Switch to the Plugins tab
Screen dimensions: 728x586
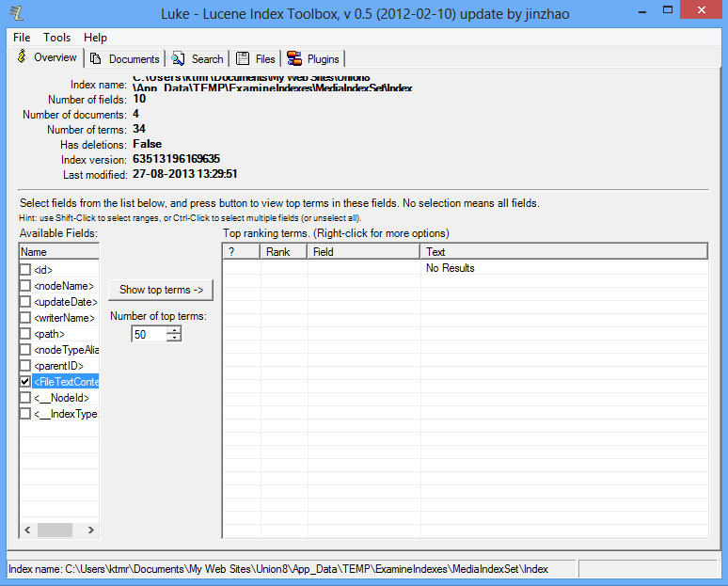(x=313, y=59)
